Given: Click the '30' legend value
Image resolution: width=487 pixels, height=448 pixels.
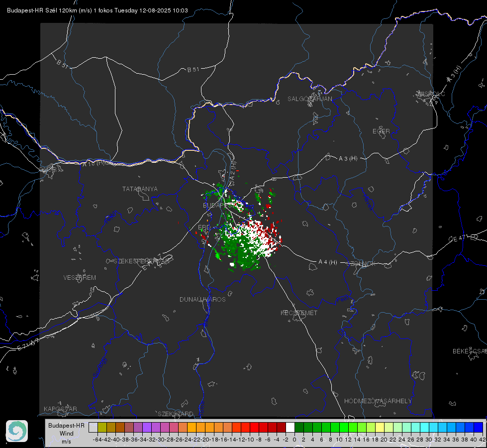Looking at the screenshot, I should (x=429, y=440).
